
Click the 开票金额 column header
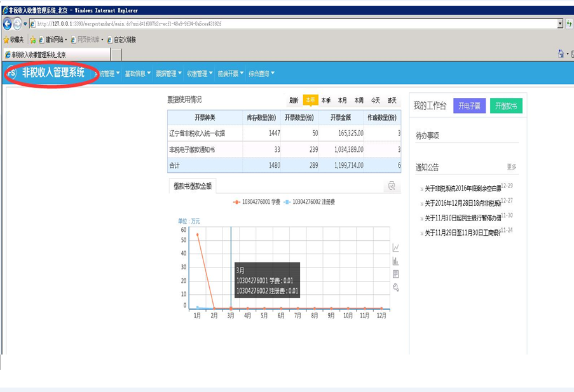point(341,118)
